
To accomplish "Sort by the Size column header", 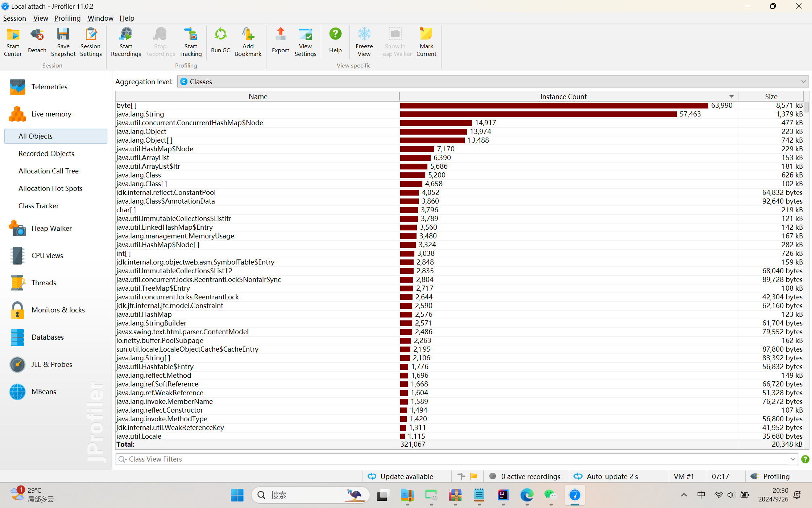I will coord(771,97).
